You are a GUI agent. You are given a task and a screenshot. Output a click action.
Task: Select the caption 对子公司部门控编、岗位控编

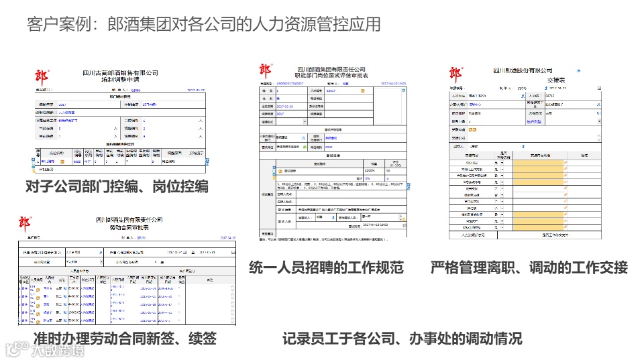(x=117, y=186)
